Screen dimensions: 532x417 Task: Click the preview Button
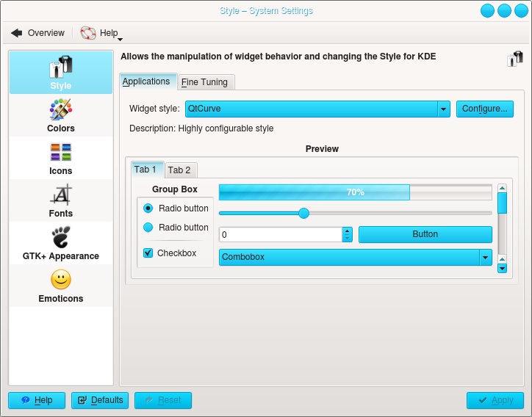click(425, 234)
